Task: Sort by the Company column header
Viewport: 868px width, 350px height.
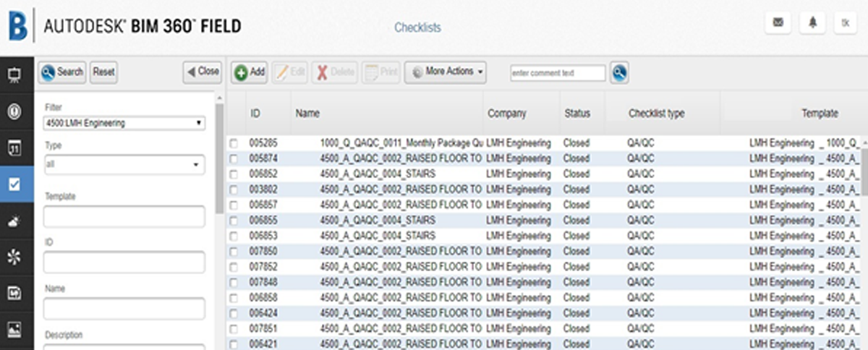Action: pyautogui.click(x=507, y=114)
